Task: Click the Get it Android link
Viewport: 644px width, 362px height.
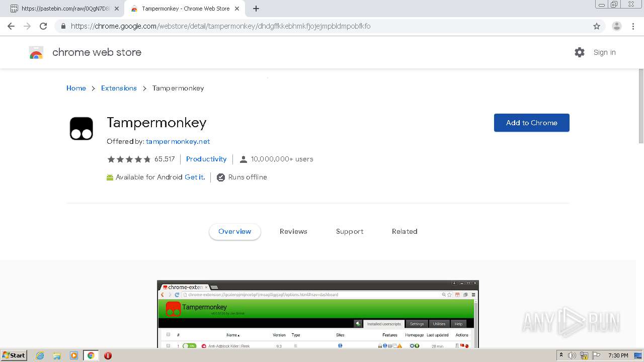Action: pyautogui.click(x=195, y=177)
